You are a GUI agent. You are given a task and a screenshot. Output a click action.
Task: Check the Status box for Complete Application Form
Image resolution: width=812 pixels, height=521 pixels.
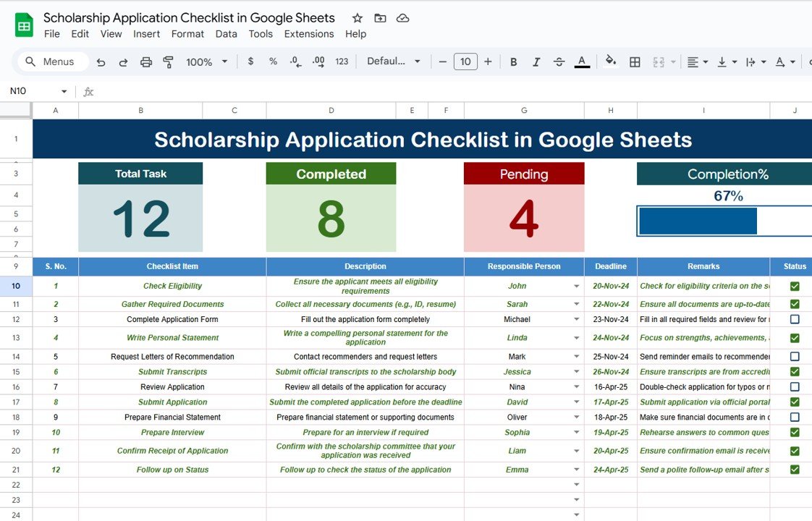click(794, 319)
